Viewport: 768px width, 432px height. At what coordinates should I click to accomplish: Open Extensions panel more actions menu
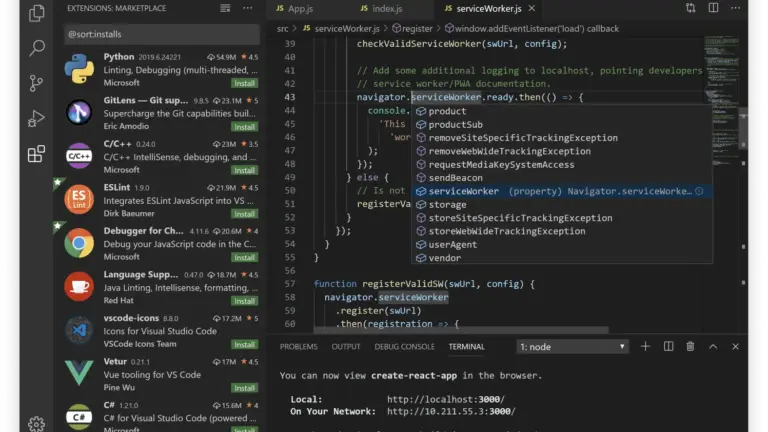tap(247, 8)
